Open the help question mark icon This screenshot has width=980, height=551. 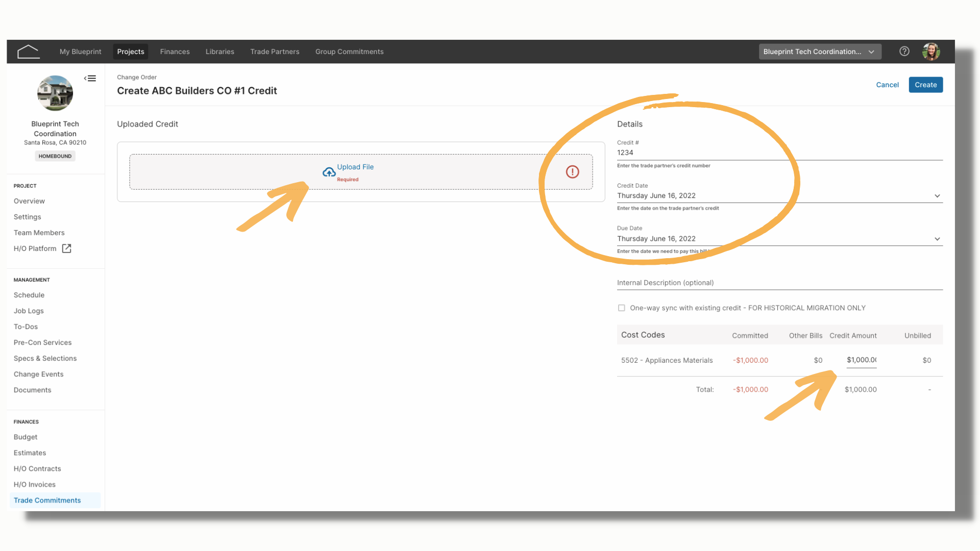[x=904, y=51]
